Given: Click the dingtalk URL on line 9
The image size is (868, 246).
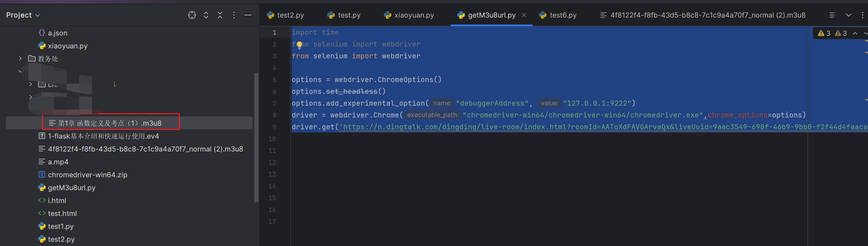Looking at the screenshot, I should point(603,127).
